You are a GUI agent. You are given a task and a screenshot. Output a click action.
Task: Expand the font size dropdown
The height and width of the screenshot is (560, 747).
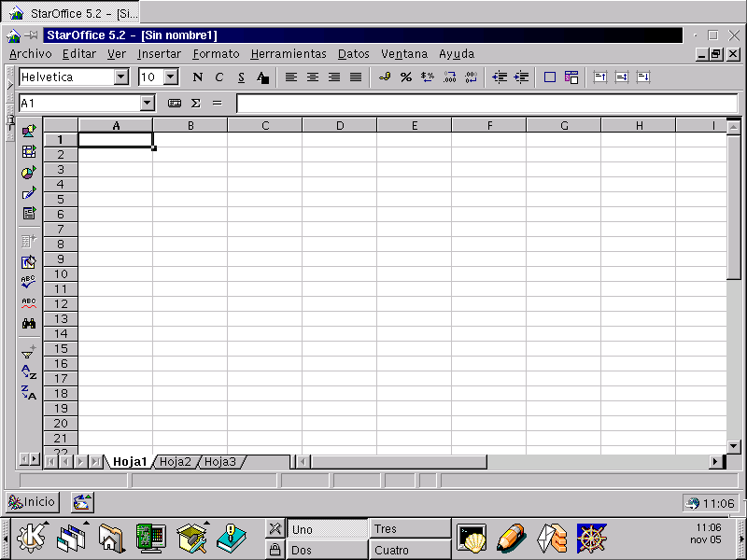click(171, 77)
